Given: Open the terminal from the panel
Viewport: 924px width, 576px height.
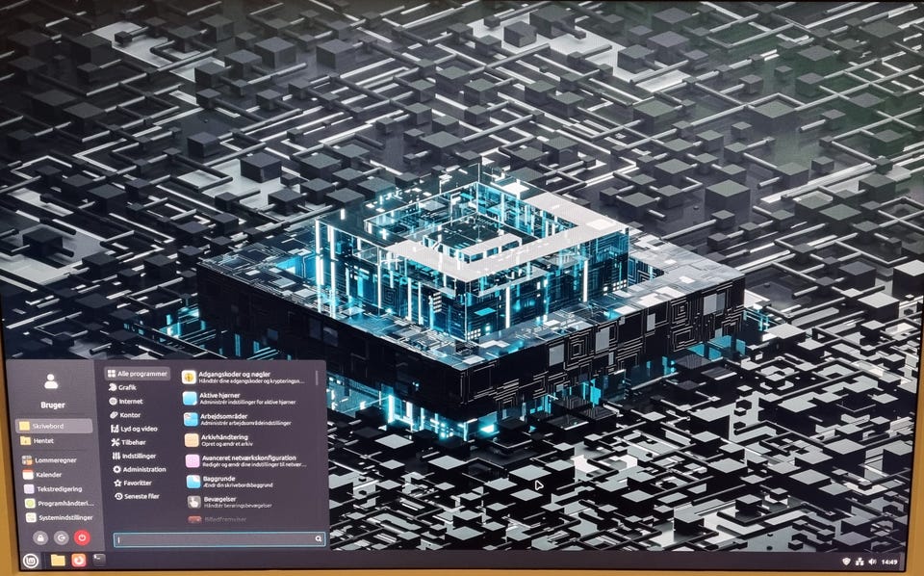Looking at the screenshot, I should 99,560.
